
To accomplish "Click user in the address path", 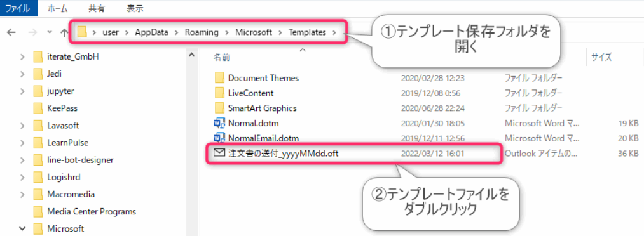I will tap(111, 32).
